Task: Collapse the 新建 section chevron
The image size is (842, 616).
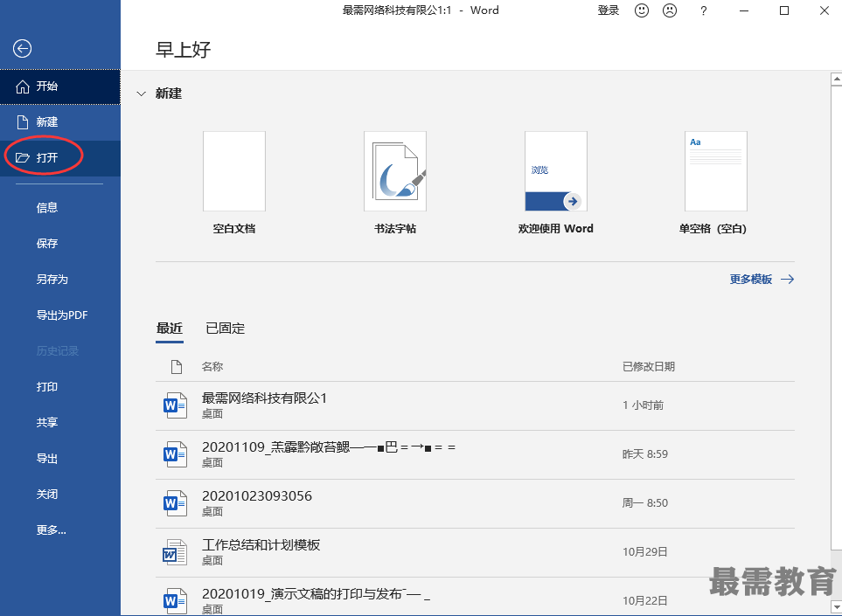Action: (x=142, y=93)
